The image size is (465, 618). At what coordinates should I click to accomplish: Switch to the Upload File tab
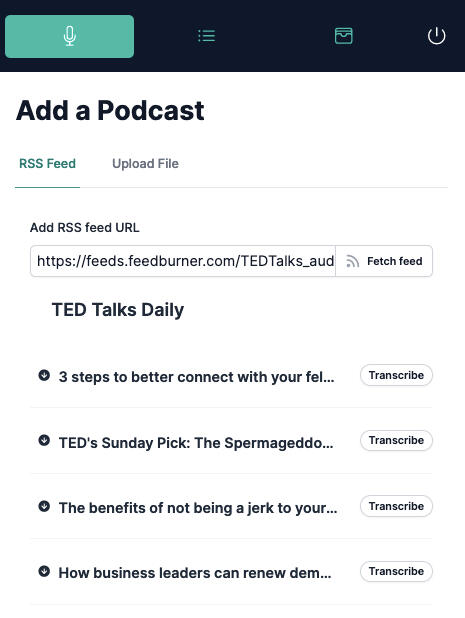click(x=145, y=164)
